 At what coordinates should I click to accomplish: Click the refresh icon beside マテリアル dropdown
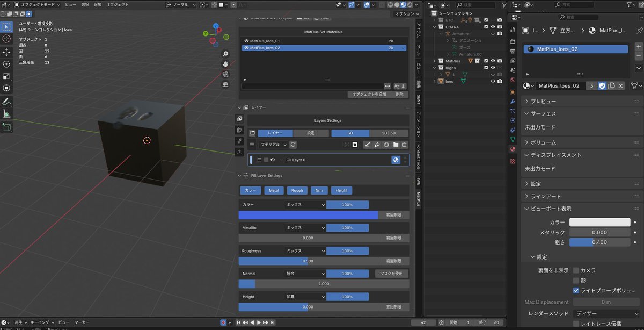tap(293, 145)
